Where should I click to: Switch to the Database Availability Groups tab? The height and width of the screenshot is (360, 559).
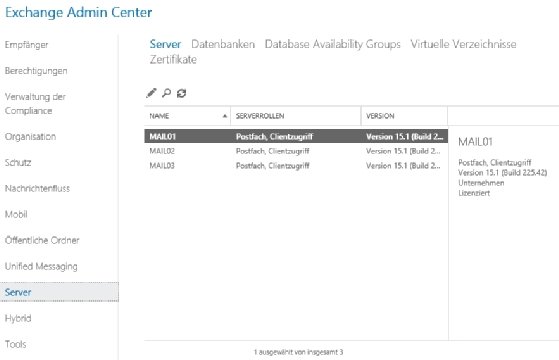332,44
